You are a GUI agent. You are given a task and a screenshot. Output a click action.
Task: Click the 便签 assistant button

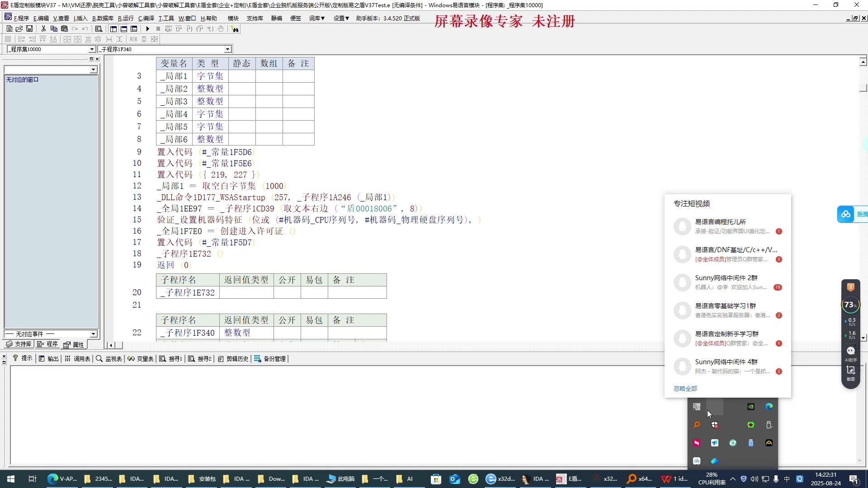[x=296, y=18]
